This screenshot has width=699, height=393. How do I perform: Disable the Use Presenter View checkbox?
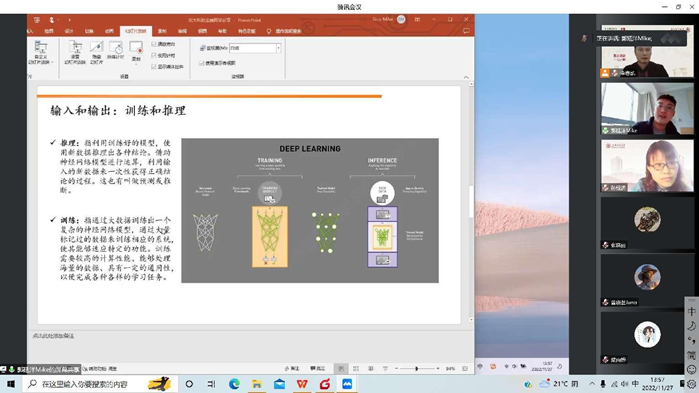[x=201, y=63]
